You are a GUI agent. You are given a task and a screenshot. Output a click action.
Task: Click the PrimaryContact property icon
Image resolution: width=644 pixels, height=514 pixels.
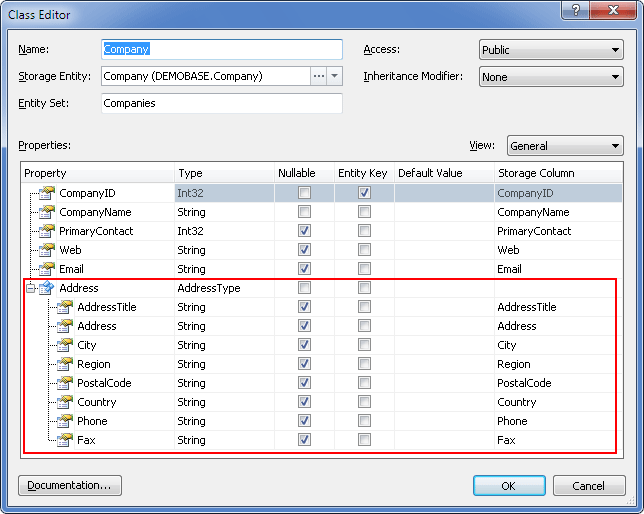pos(47,230)
